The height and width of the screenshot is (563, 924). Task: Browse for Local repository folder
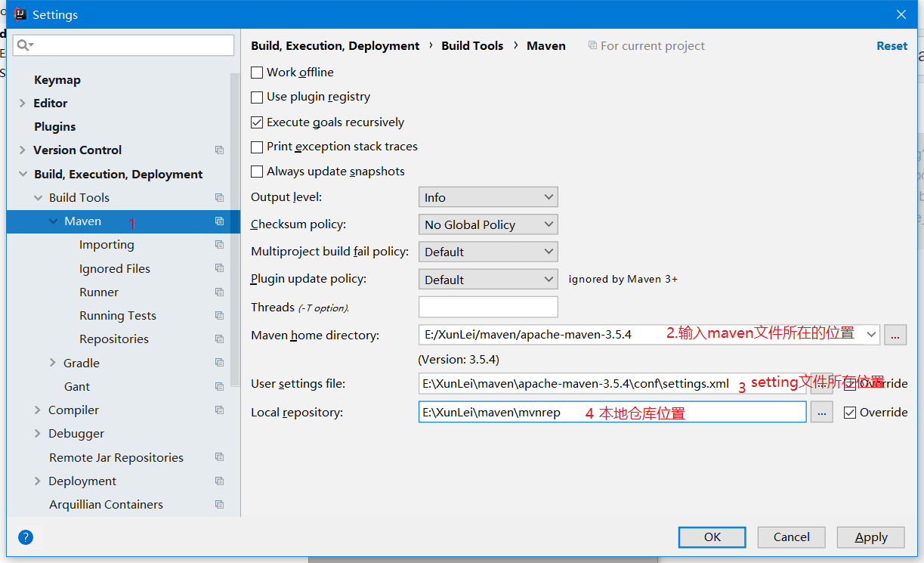coord(822,412)
